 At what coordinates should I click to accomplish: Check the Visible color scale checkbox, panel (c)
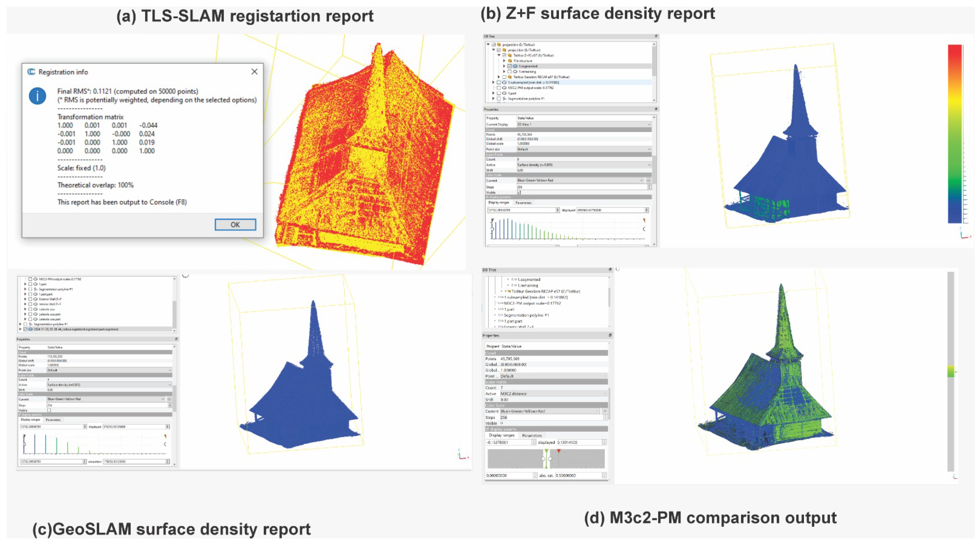point(49,410)
